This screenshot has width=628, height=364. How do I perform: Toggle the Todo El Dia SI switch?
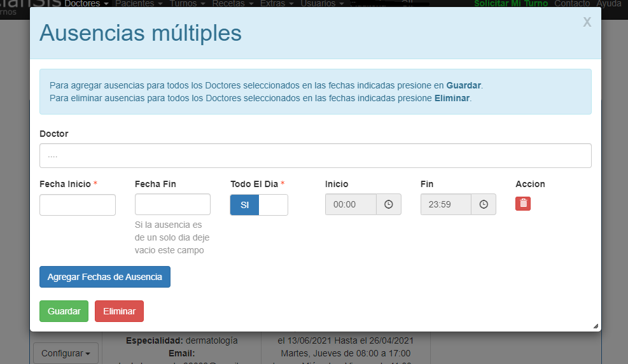pyautogui.click(x=259, y=205)
